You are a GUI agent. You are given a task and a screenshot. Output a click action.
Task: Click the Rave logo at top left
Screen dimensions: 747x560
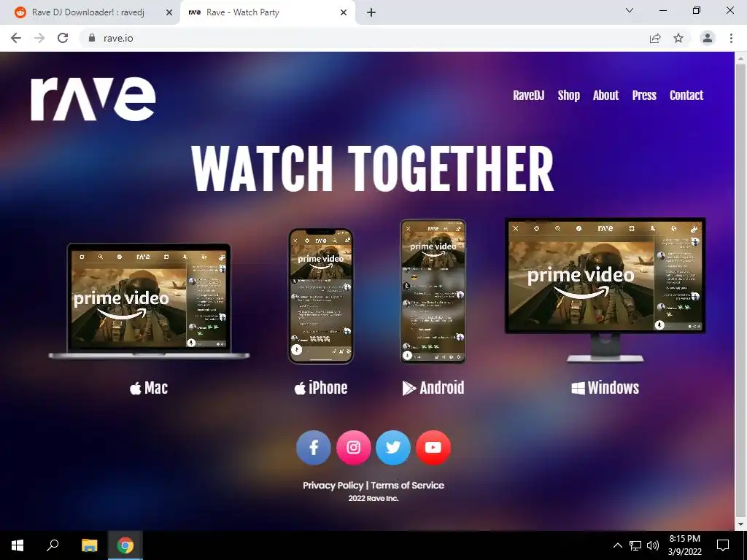click(93, 99)
